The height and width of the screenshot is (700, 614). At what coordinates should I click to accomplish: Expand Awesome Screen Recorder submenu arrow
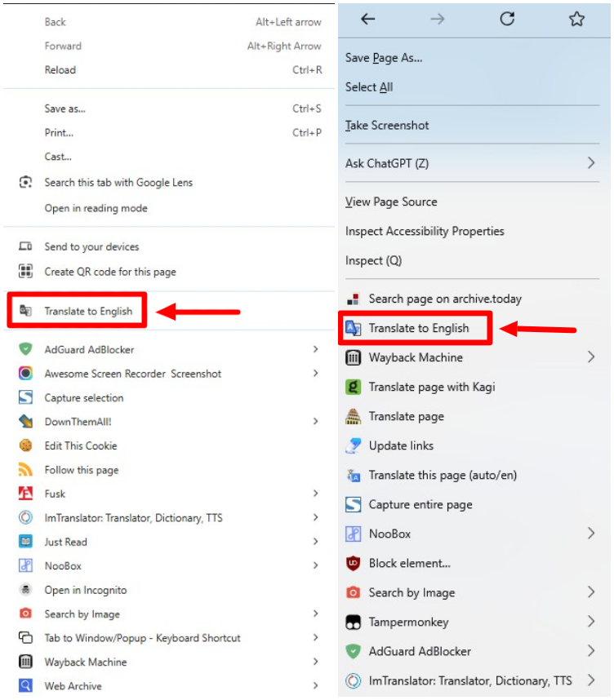pyautogui.click(x=315, y=373)
